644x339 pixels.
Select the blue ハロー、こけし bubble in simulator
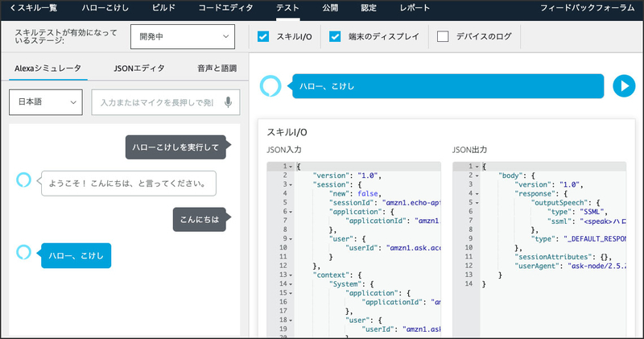click(76, 255)
